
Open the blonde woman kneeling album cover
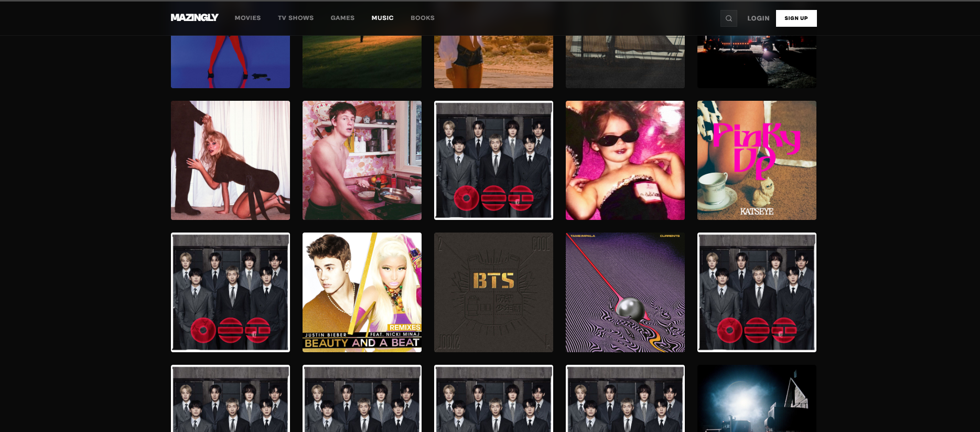(230, 160)
